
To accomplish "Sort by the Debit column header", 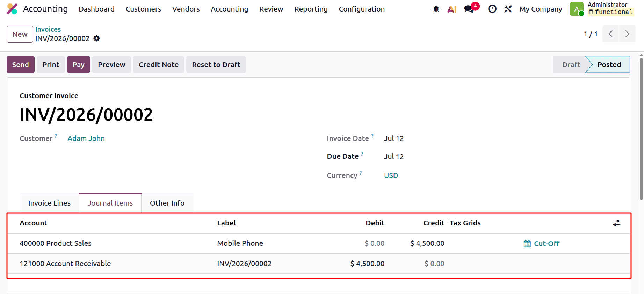I will pos(375,223).
